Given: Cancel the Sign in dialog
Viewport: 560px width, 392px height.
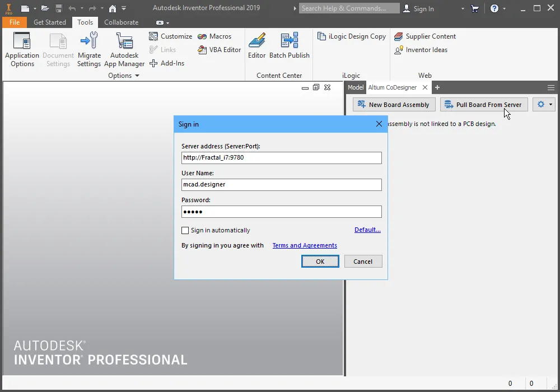Looking at the screenshot, I should point(363,262).
